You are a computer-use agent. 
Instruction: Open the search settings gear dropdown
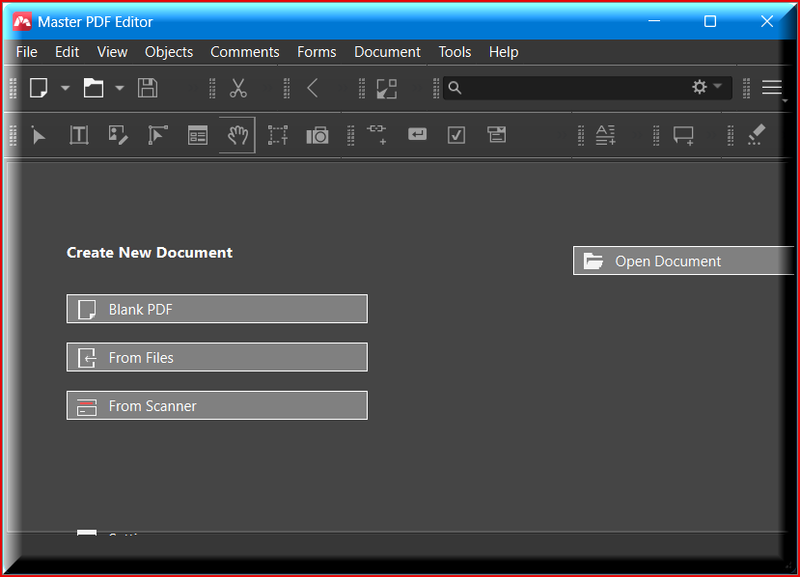pos(707,87)
